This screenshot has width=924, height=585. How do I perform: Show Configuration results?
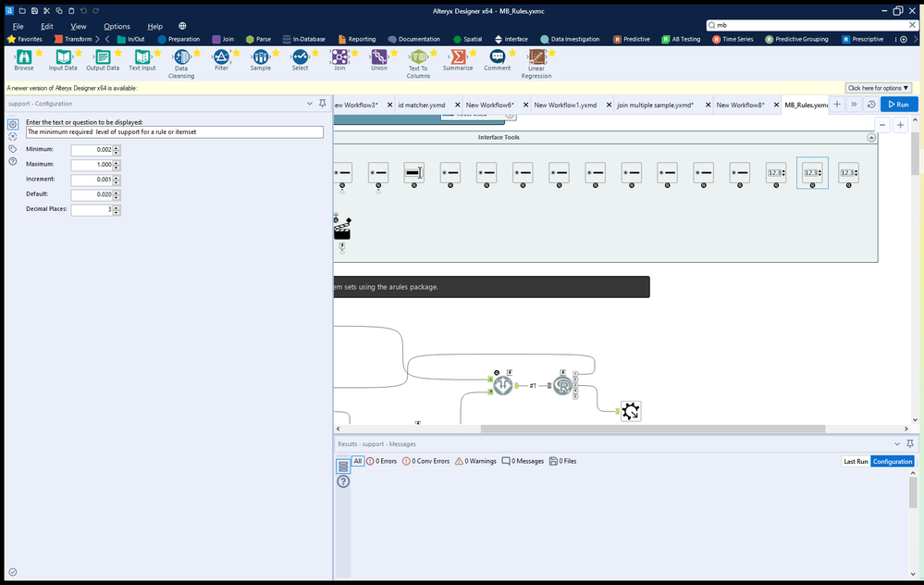pyautogui.click(x=893, y=461)
